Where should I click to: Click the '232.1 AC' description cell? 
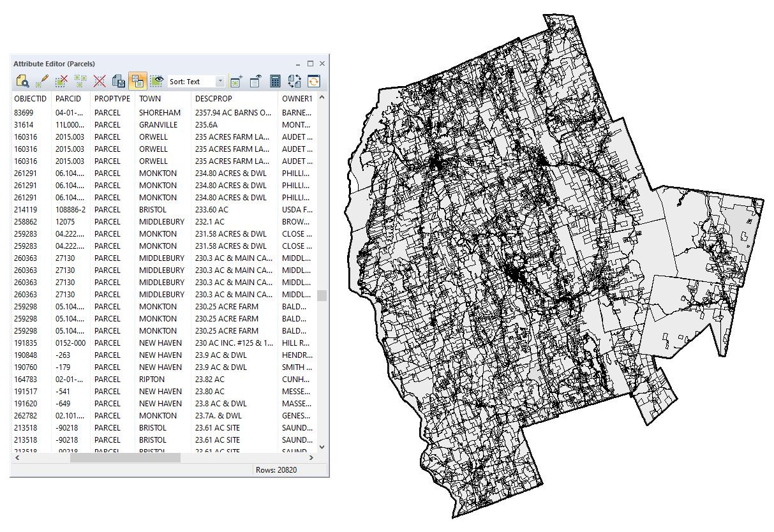click(210, 222)
